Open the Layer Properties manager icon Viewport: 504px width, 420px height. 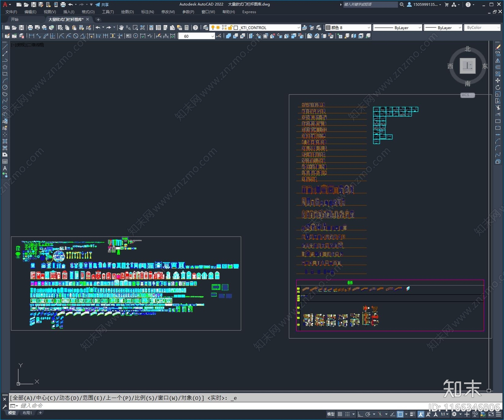coord(205,28)
